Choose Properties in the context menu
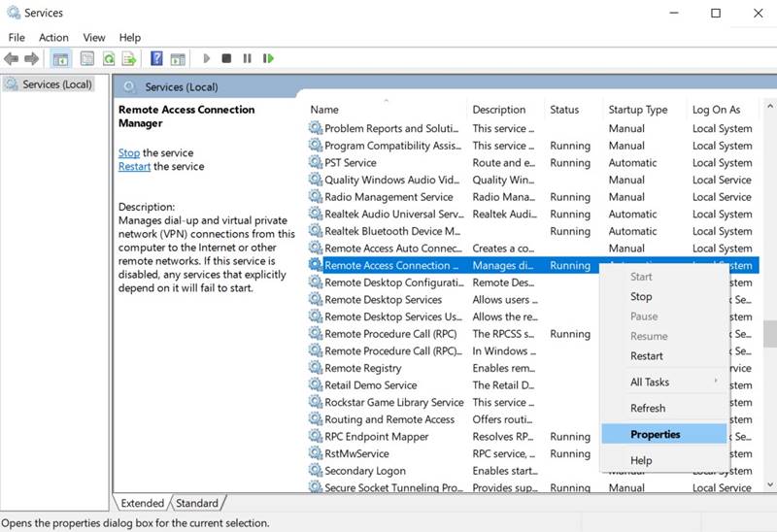The image size is (777, 532). click(x=664, y=434)
